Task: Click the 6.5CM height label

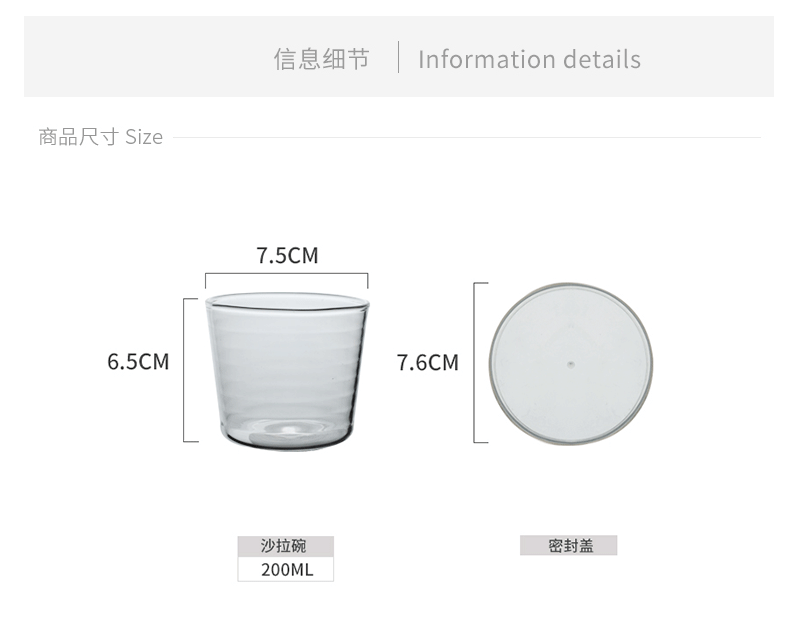Action: [138, 361]
